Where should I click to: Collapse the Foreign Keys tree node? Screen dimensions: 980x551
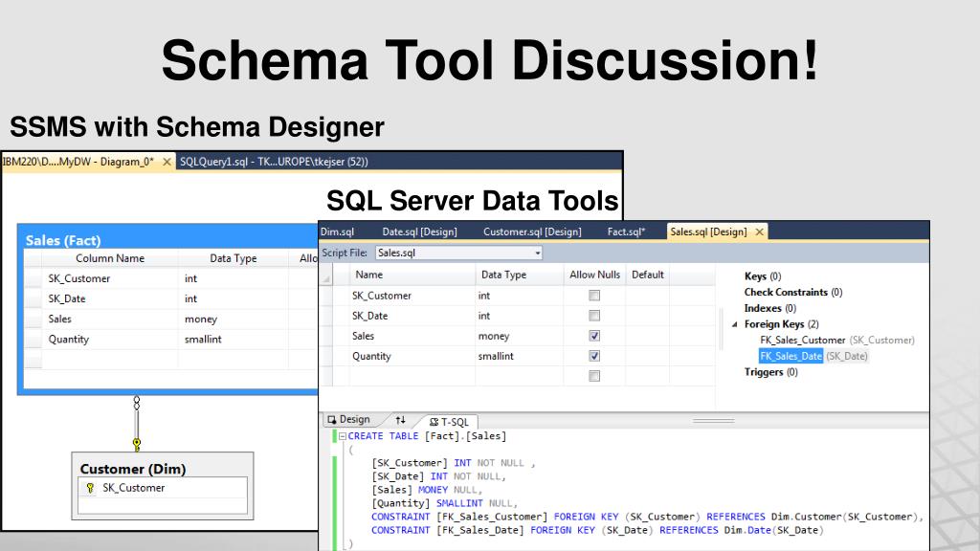[733, 324]
